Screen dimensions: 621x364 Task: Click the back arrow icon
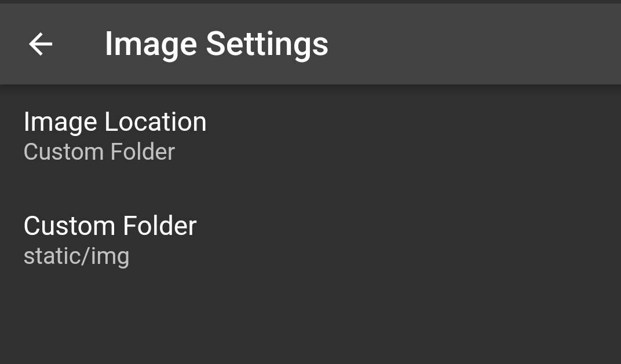click(x=41, y=44)
